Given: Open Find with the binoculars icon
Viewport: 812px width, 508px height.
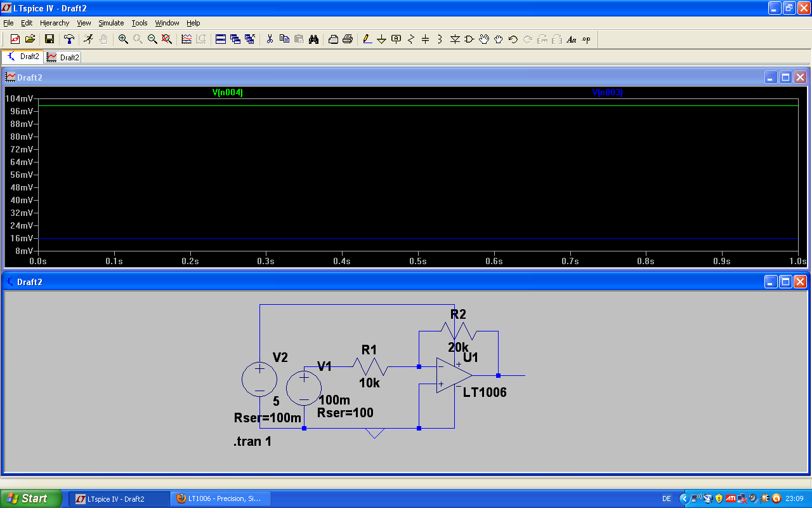Looking at the screenshot, I should pyautogui.click(x=313, y=39).
